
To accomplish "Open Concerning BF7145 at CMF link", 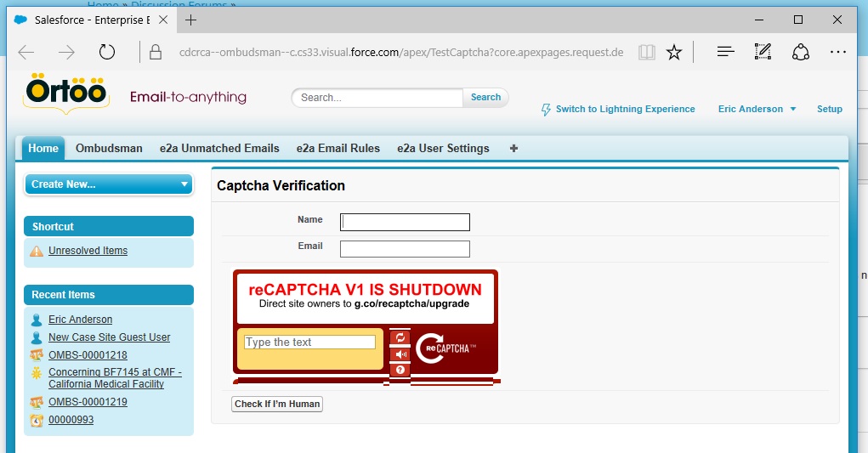I will tap(115, 377).
